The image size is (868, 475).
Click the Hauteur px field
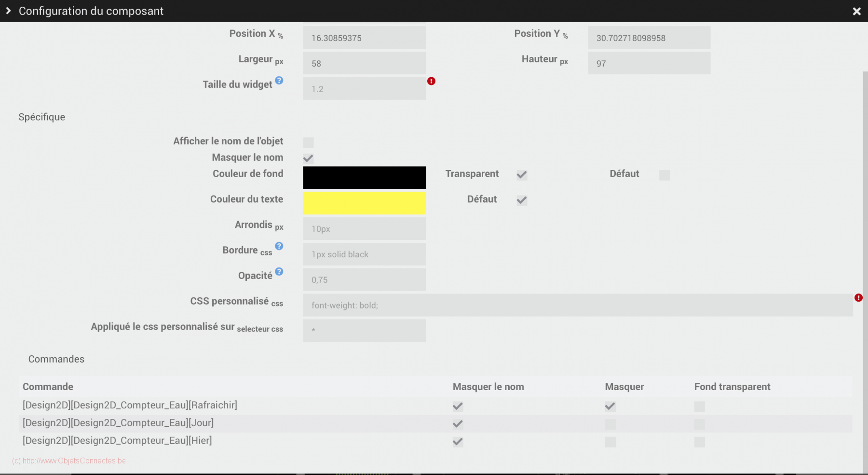pyautogui.click(x=649, y=63)
